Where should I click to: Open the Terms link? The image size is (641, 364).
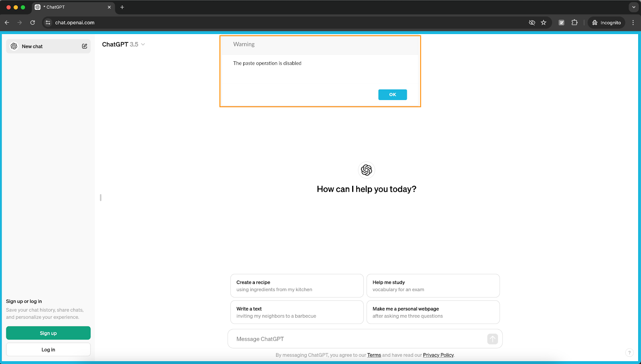tap(374, 355)
